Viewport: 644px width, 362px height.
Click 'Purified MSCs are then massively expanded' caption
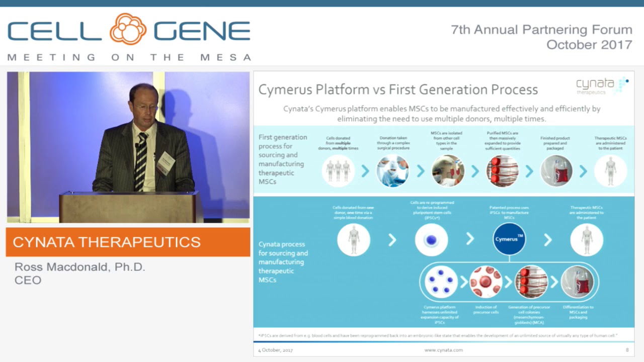click(x=503, y=141)
